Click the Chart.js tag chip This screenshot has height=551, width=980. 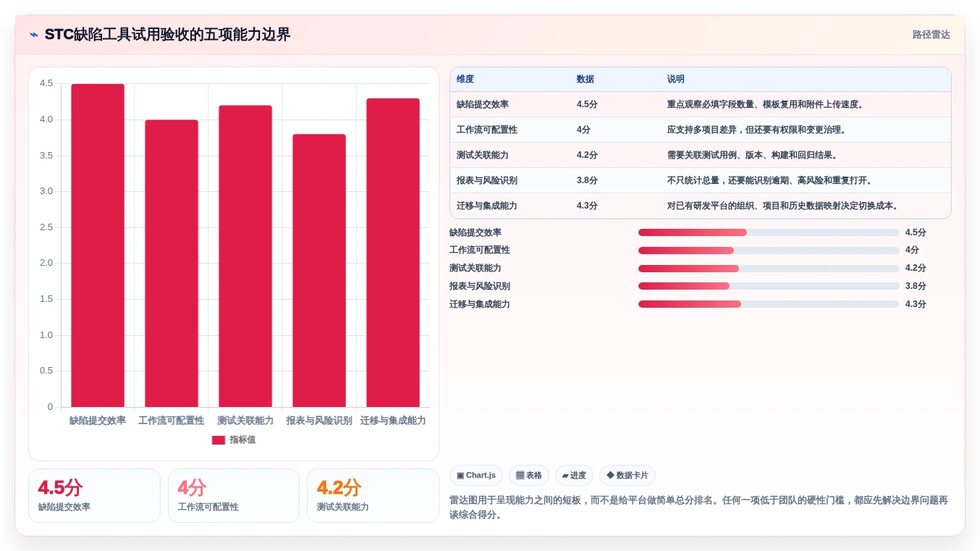(x=476, y=476)
